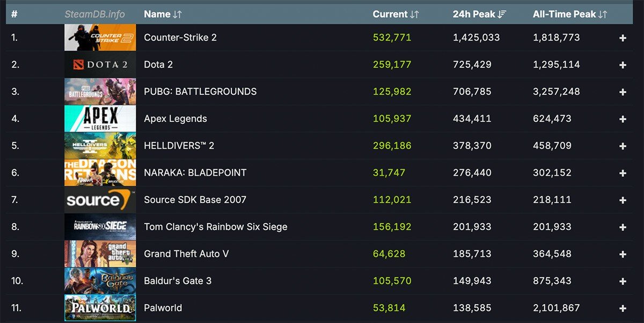Open the Grand Theft Auto V thumbnail

coord(100,253)
